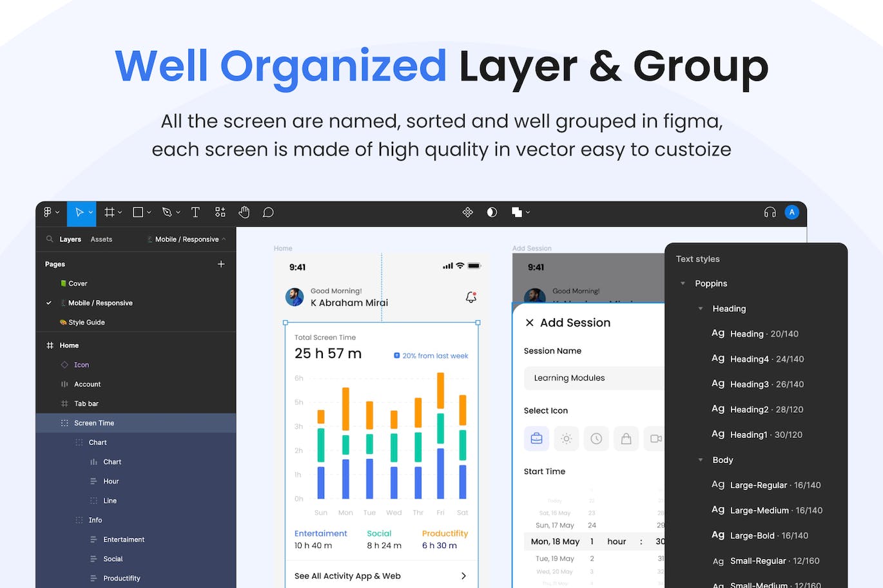Add a new page with plus icon
This screenshot has width=883, height=588.
pyautogui.click(x=221, y=264)
